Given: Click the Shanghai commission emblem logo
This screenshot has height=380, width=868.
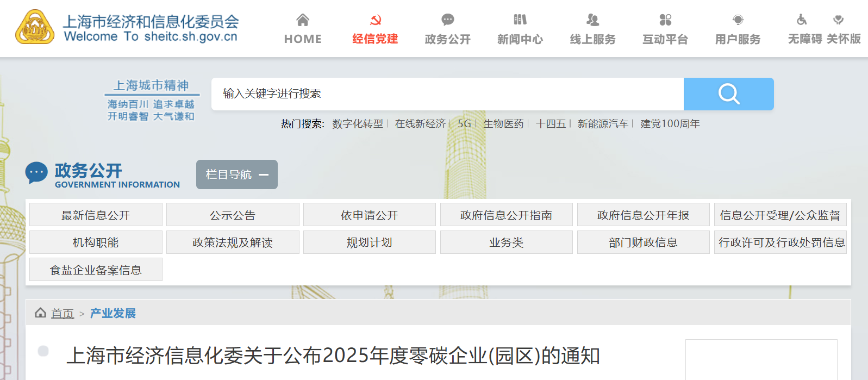Looking at the screenshot, I should pyautogui.click(x=35, y=27).
